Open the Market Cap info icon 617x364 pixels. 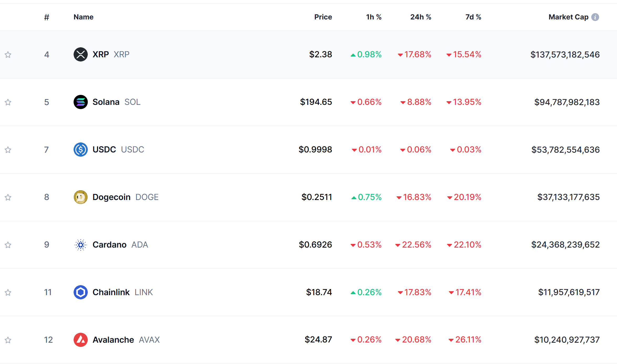click(x=595, y=17)
